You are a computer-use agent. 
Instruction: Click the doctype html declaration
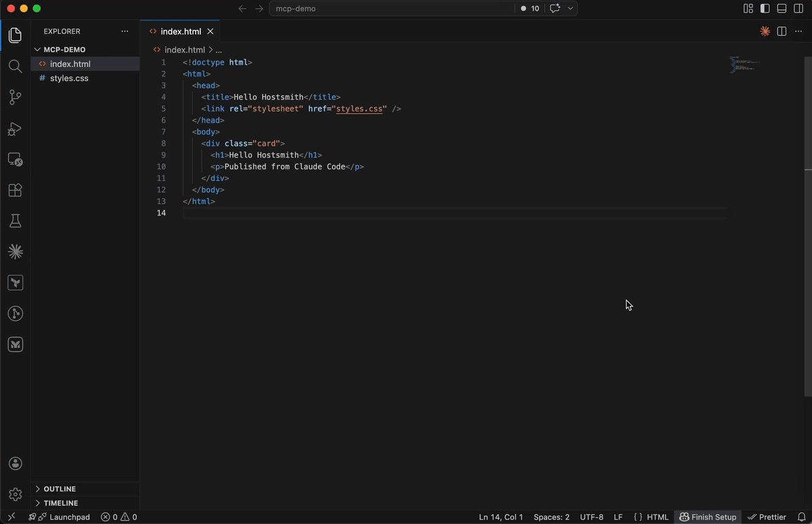click(217, 62)
